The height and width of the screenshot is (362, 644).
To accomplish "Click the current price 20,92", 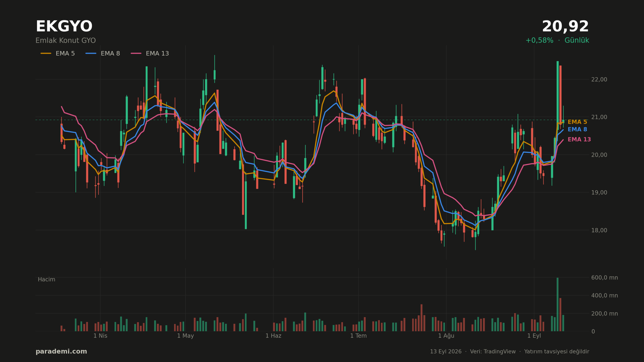I will (565, 27).
